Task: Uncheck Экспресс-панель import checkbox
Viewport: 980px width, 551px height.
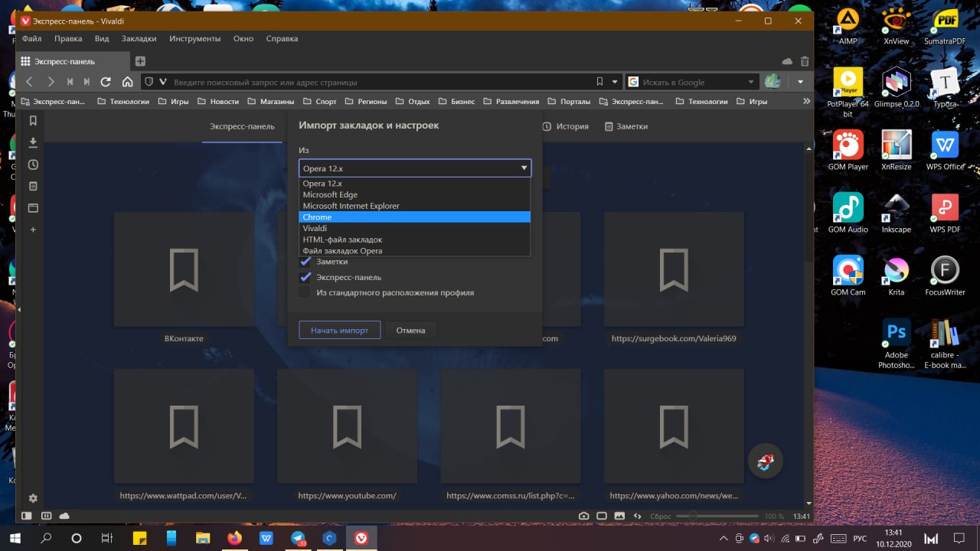Action: pyautogui.click(x=305, y=277)
